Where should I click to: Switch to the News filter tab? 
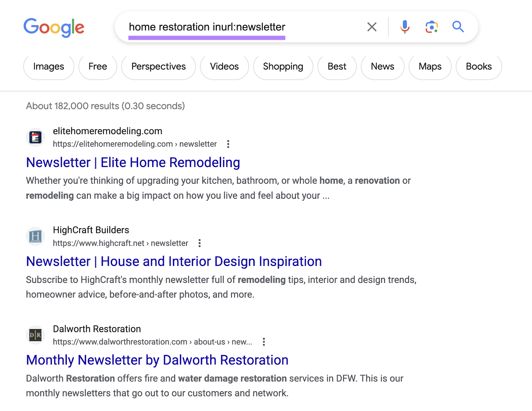382,67
